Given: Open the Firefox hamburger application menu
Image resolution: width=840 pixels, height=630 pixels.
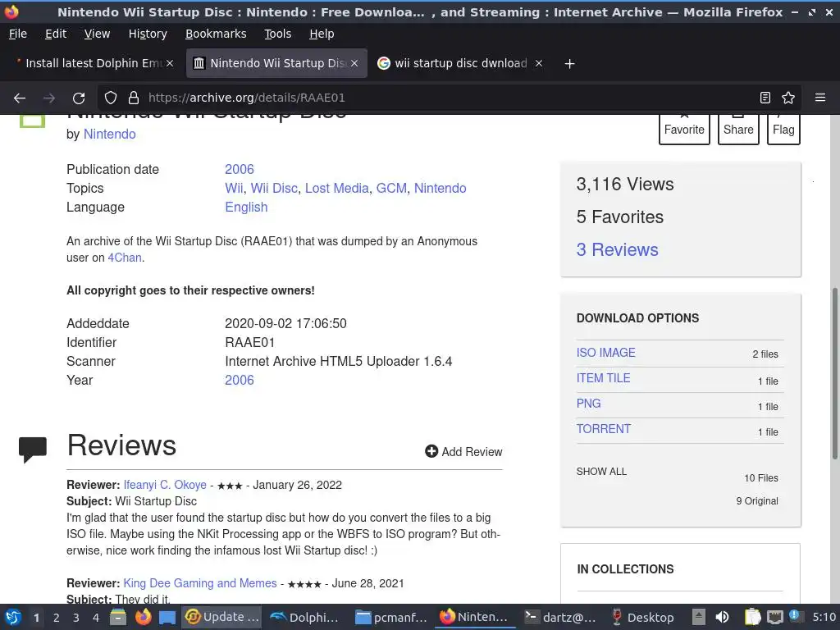Looking at the screenshot, I should [820, 98].
